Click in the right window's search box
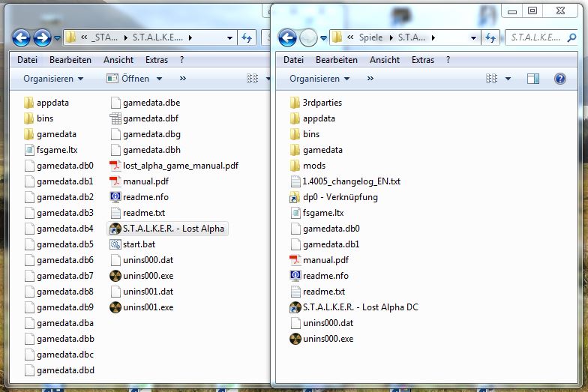The width and height of the screenshot is (588, 392). tap(535, 37)
